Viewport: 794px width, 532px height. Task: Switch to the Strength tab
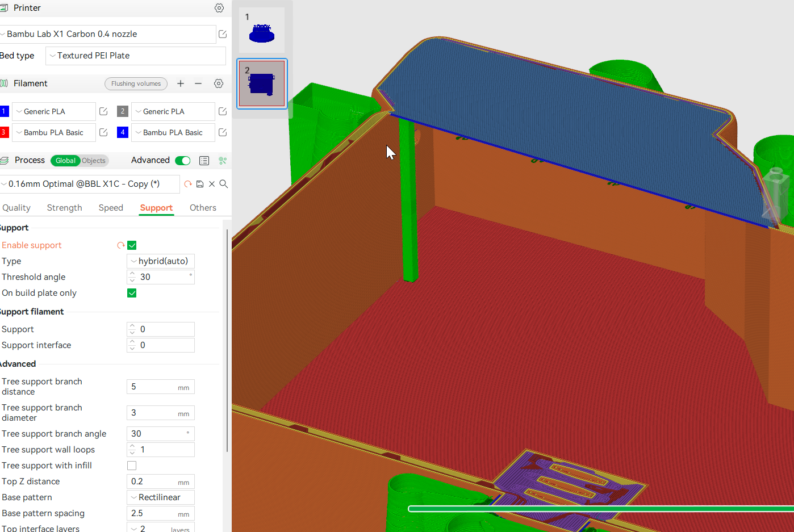tap(65, 208)
